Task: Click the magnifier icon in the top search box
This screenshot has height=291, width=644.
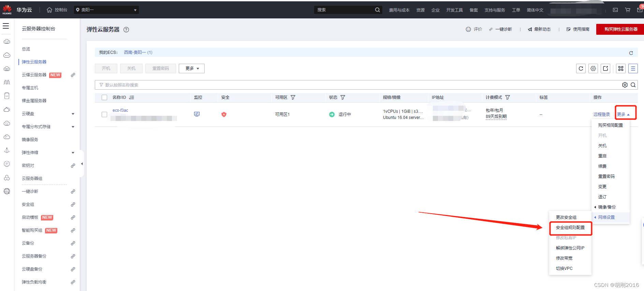Action: (x=377, y=10)
